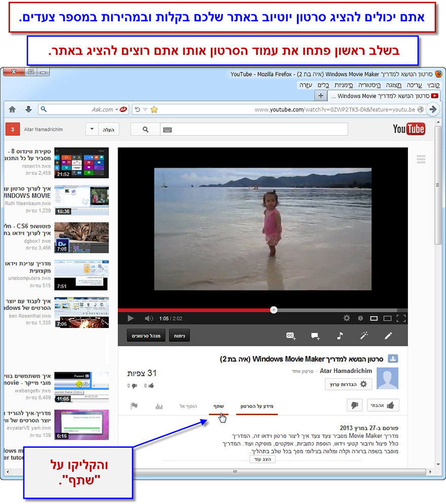Select the video enhancements magic wand icon
The image size is (446, 504).
tap(364, 336)
